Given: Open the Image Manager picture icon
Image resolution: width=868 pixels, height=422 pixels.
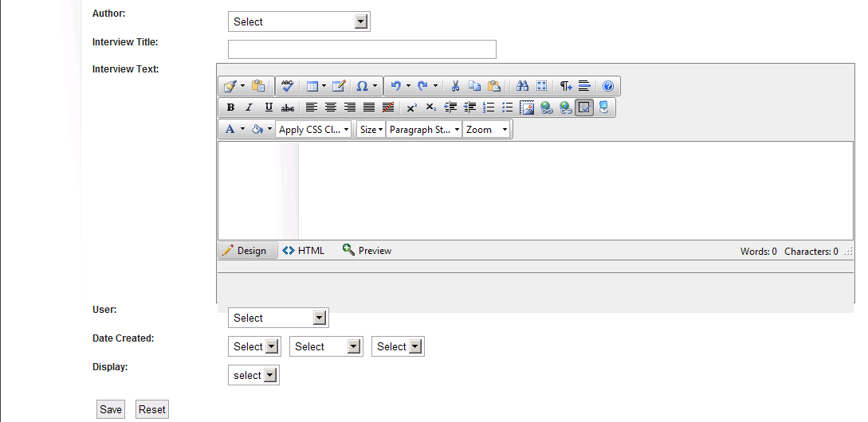Looking at the screenshot, I should 528,107.
